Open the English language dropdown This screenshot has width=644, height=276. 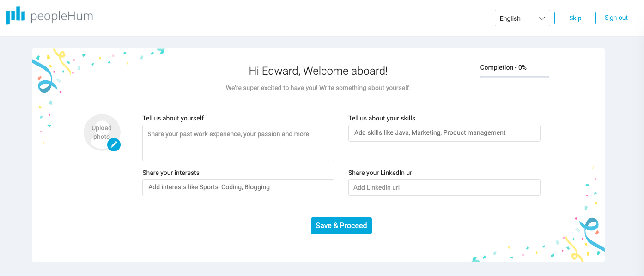(516, 18)
